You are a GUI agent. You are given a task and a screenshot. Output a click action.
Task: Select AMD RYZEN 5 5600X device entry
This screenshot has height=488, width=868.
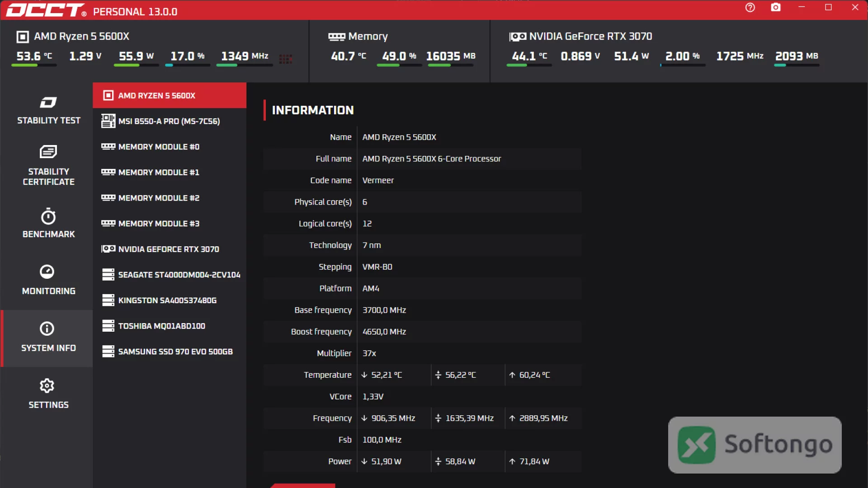coord(170,95)
